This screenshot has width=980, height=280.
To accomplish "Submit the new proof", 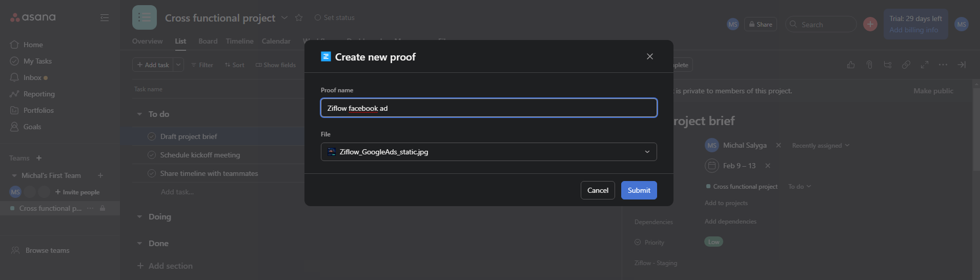I will tap(639, 190).
